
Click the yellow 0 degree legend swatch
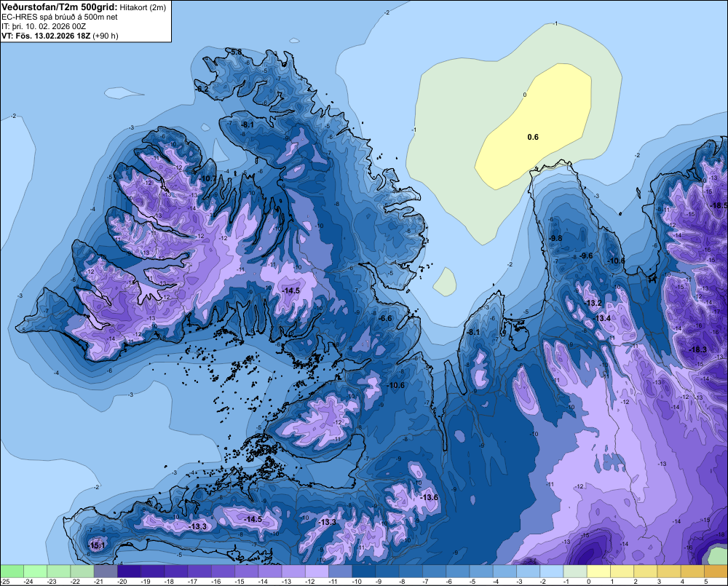click(599, 571)
